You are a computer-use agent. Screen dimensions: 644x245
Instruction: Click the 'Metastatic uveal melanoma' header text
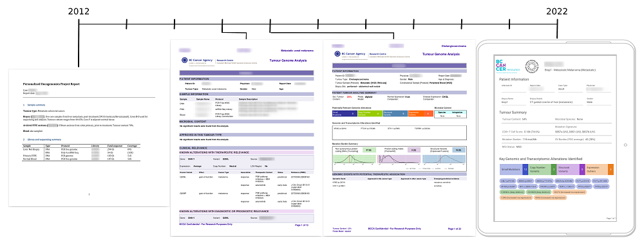(x=297, y=50)
